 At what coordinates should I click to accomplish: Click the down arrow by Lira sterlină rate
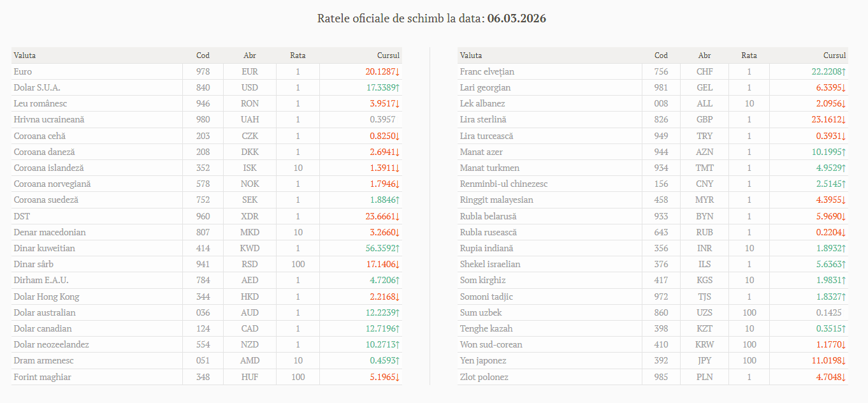[844, 120]
